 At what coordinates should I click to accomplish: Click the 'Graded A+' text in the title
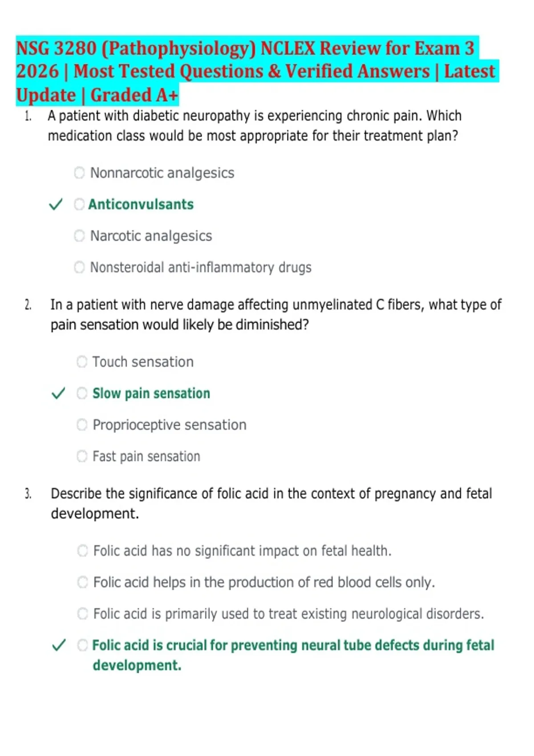coord(134,95)
